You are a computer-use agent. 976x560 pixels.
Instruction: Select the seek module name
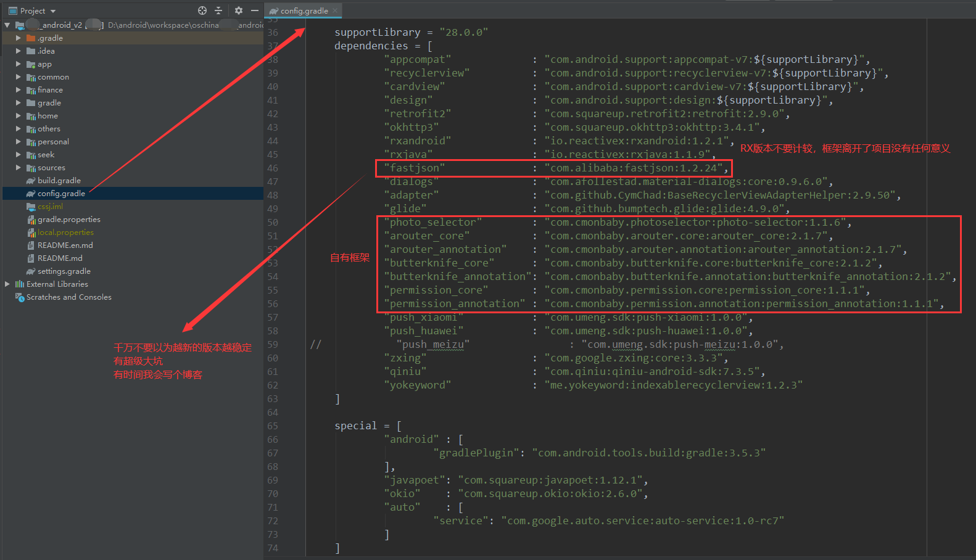[46, 155]
